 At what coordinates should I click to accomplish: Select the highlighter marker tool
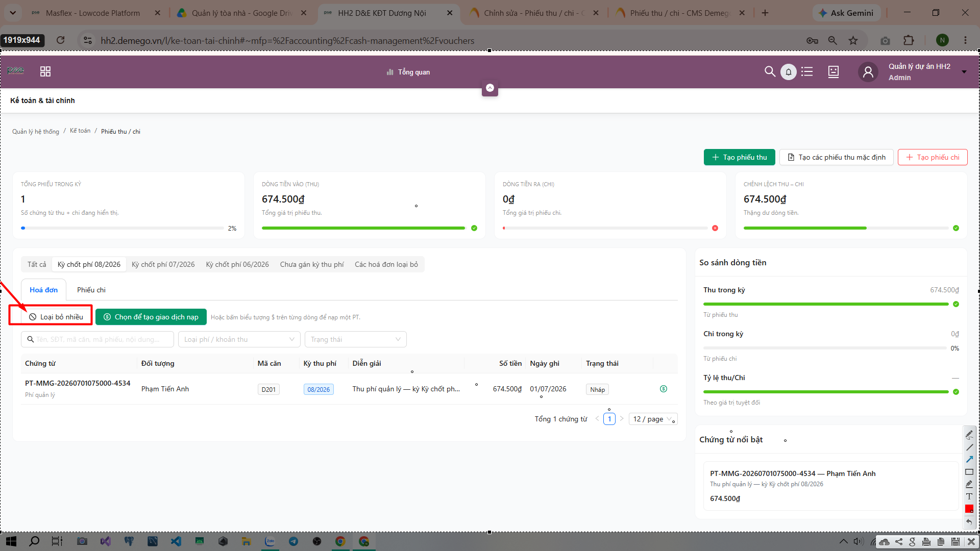(969, 484)
